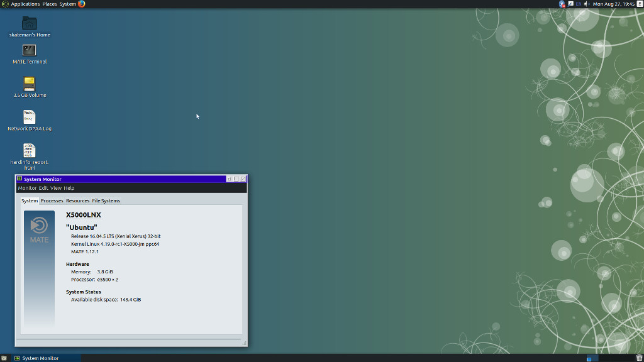The height and width of the screenshot is (362, 644).
Task: Click the Hardware heading
Action: tap(77, 265)
